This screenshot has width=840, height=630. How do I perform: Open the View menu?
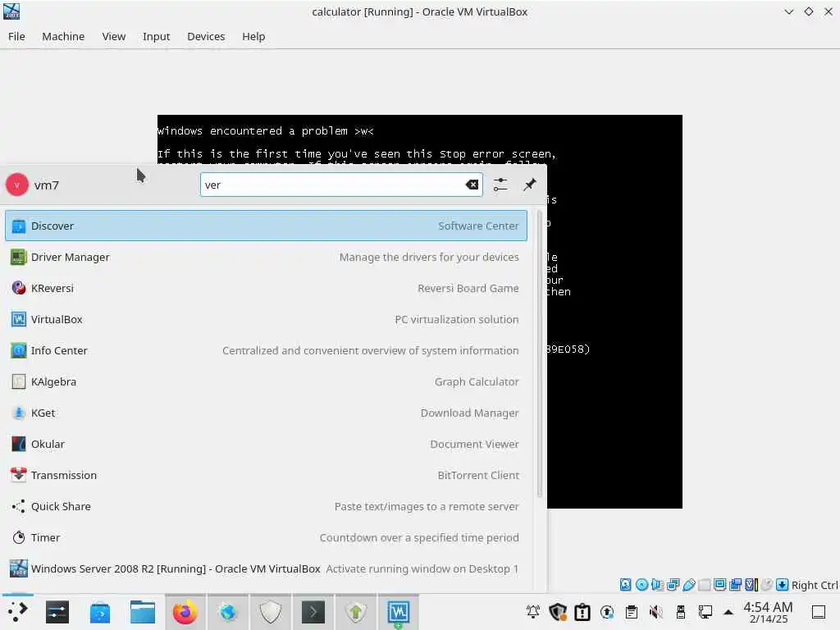(113, 36)
